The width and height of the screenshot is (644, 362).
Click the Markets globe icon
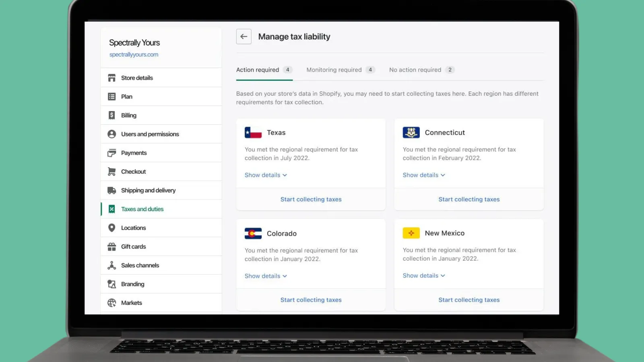tap(111, 303)
